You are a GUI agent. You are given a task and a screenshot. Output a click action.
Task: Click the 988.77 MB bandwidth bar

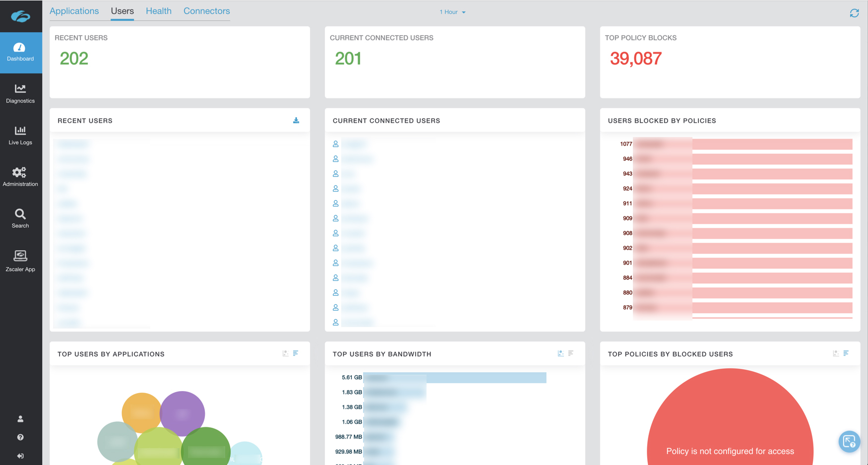(x=378, y=437)
